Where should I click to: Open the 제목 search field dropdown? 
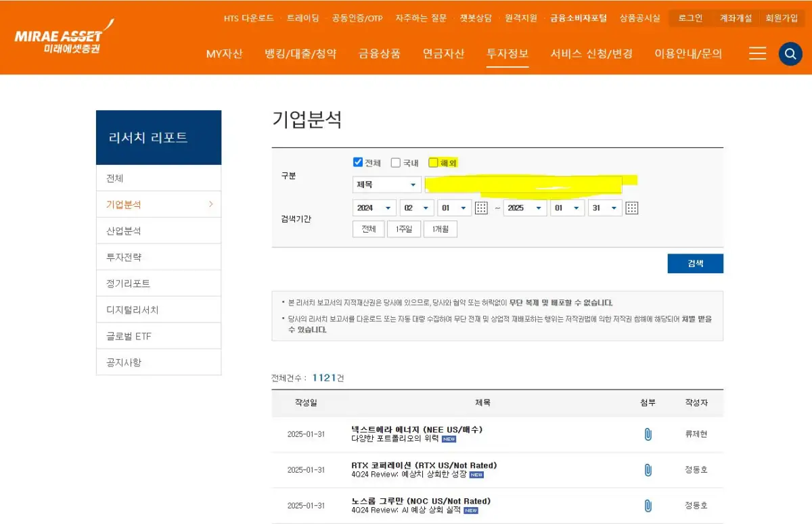pyautogui.click(x=386, y=184)
